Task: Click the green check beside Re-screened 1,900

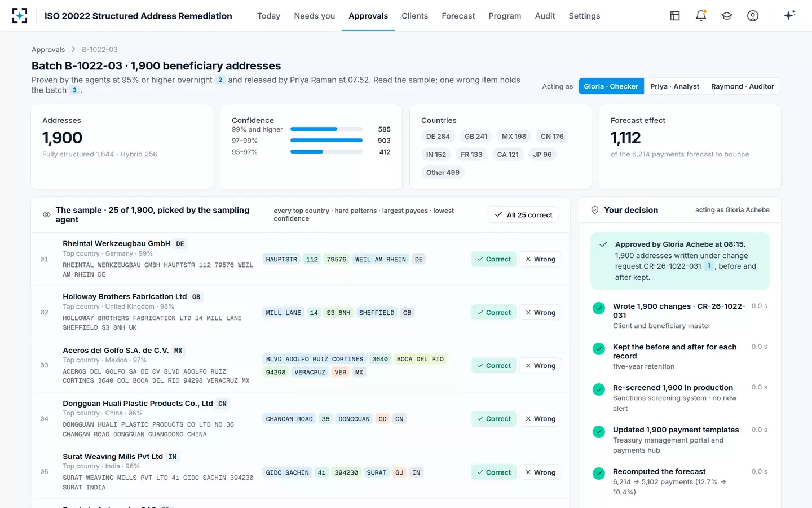Action: pyautogui.click(x=599, y=389)
